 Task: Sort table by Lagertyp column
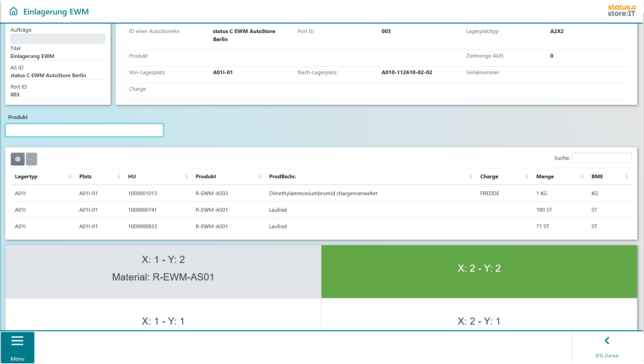26,177
